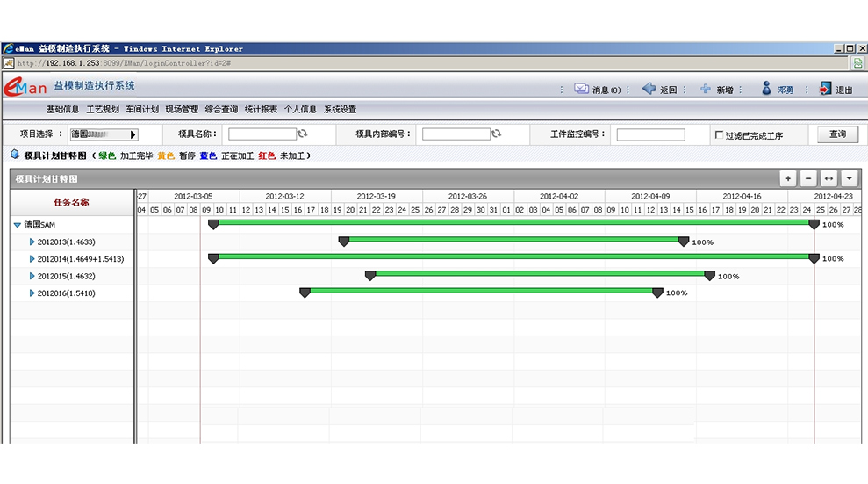The image size is (868, 484).
Task: Zoom out Gantt chart with minus button
Action: [808, 178]
